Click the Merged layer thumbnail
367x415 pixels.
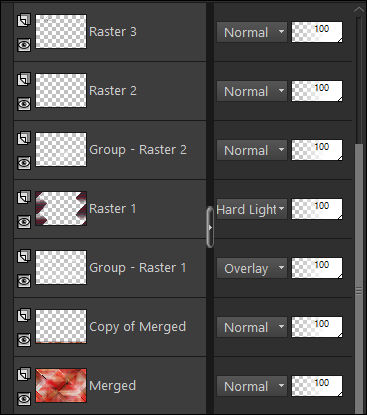tap(61, 385)
